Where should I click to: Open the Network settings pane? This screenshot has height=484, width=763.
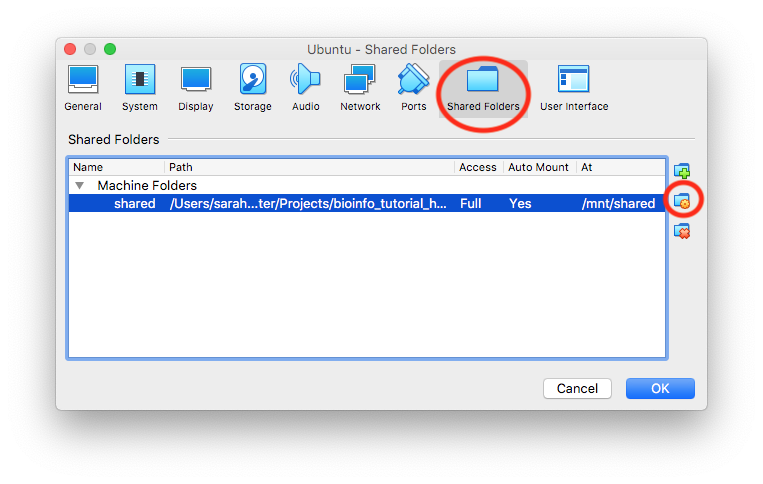pyautogui.click(x=360, y=88)
